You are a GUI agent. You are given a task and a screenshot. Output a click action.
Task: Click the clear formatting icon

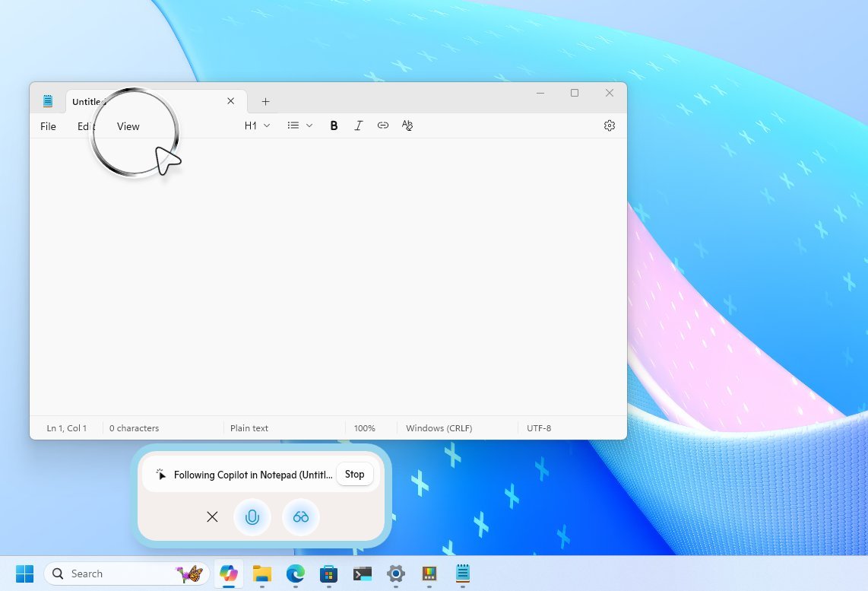coord(407,126)
